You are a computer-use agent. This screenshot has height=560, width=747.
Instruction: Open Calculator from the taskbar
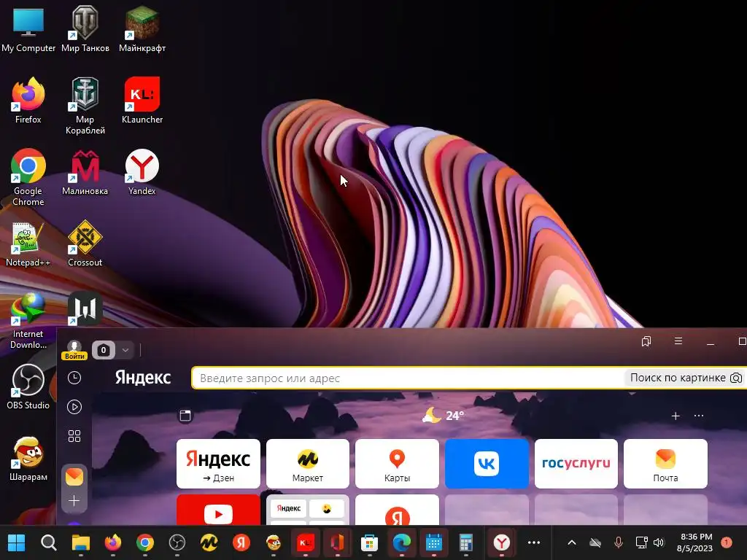[x=466, y=542]
